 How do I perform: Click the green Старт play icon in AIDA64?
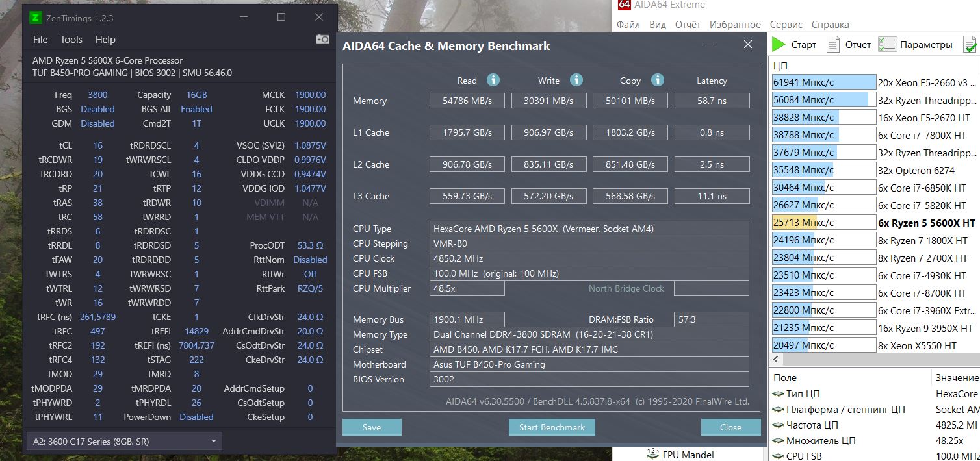pos(779,45)
